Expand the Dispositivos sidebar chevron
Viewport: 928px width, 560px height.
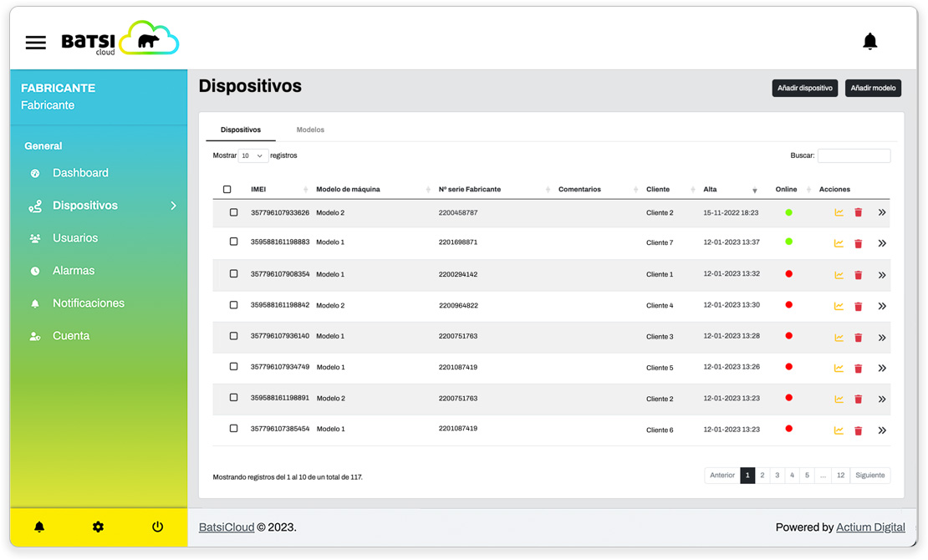tap(174, 206)
